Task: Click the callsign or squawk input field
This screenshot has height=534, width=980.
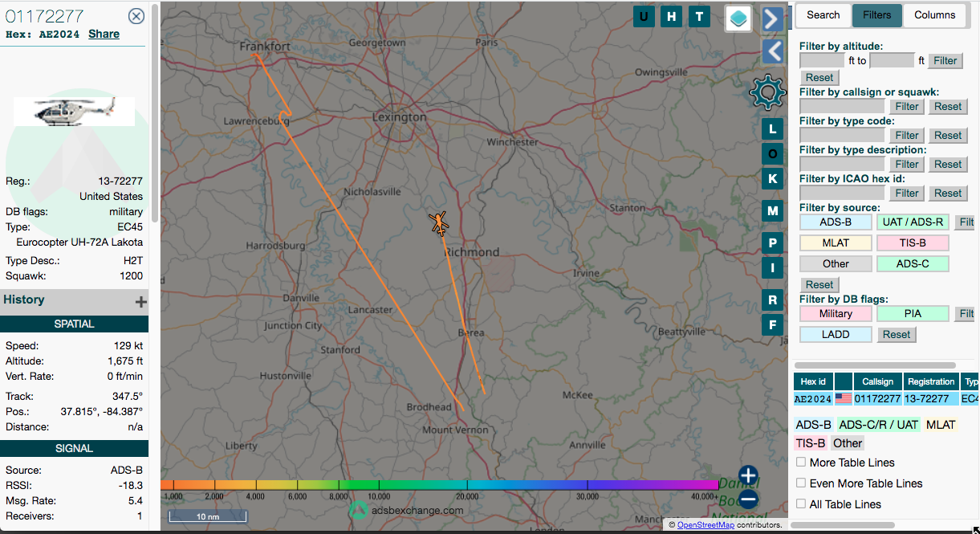Action: [x=843, y=106]
